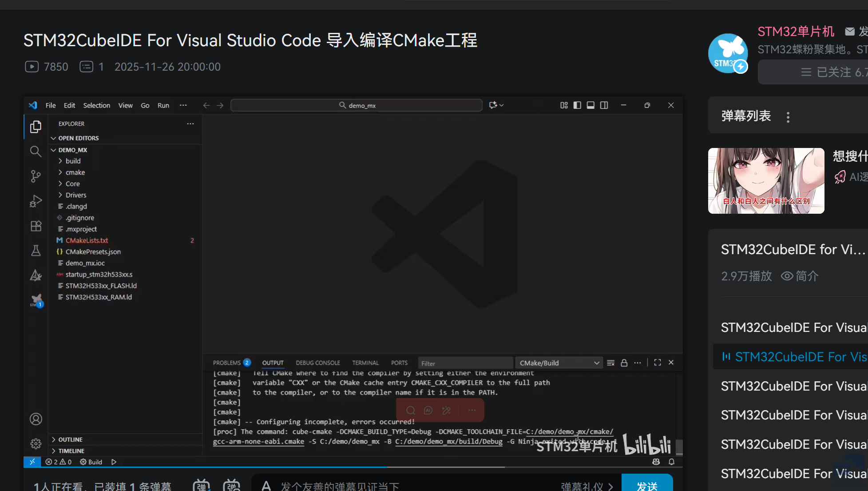Viewport: 868px width, 491px height.
Task: Toggle the bottom panel visibility
Action: tap(591, 105)
